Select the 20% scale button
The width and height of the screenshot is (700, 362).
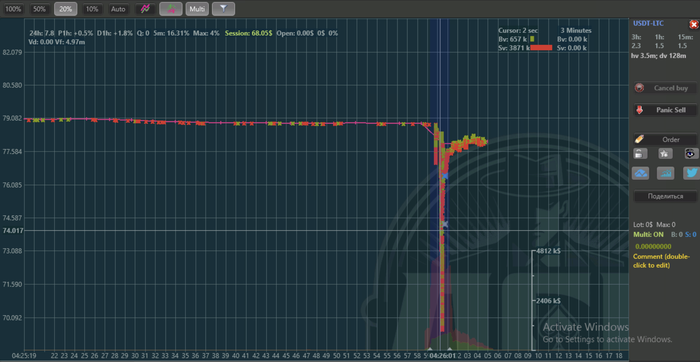click(66, 9)
